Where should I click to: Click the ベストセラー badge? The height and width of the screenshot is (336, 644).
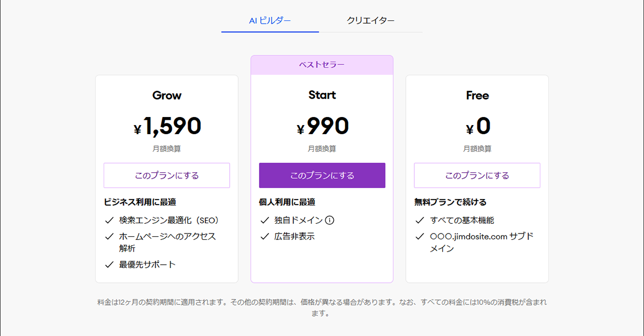(321, 64)
